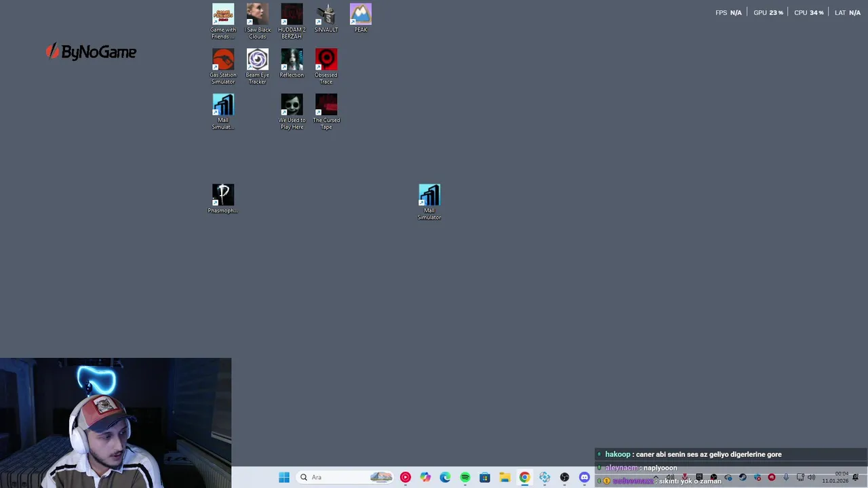Open Spotify from the taskbar
The height and width of the screenshot is (488, 868).
click(465, 477)
